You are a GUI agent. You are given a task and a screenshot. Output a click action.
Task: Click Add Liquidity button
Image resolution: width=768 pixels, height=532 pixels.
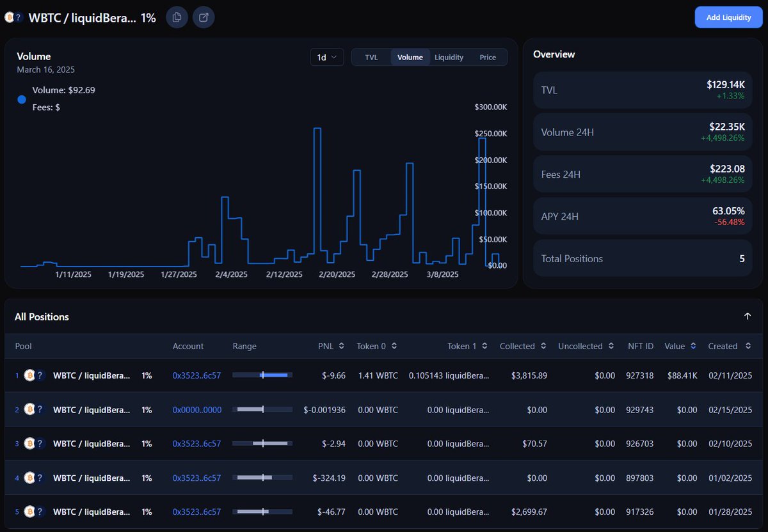click(729, 17)
